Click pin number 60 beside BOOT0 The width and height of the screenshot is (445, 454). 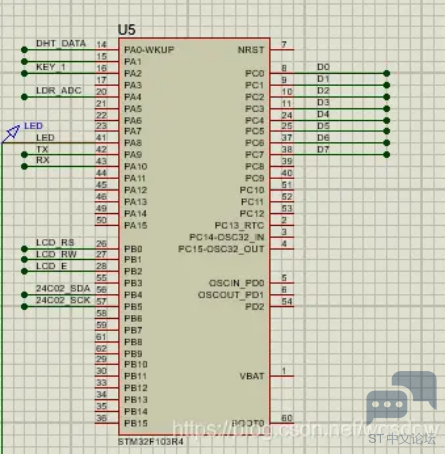(287, 418)
